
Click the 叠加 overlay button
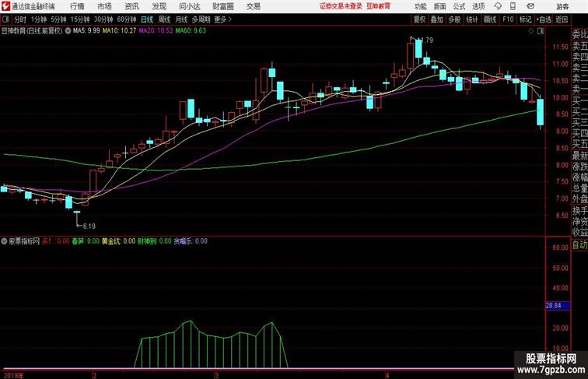(x=437, y=19)
